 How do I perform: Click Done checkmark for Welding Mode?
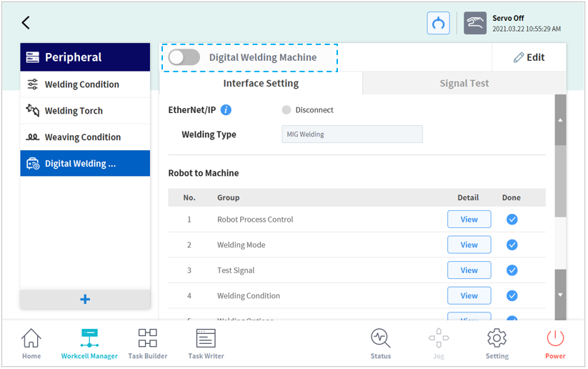tap(512, 245)
